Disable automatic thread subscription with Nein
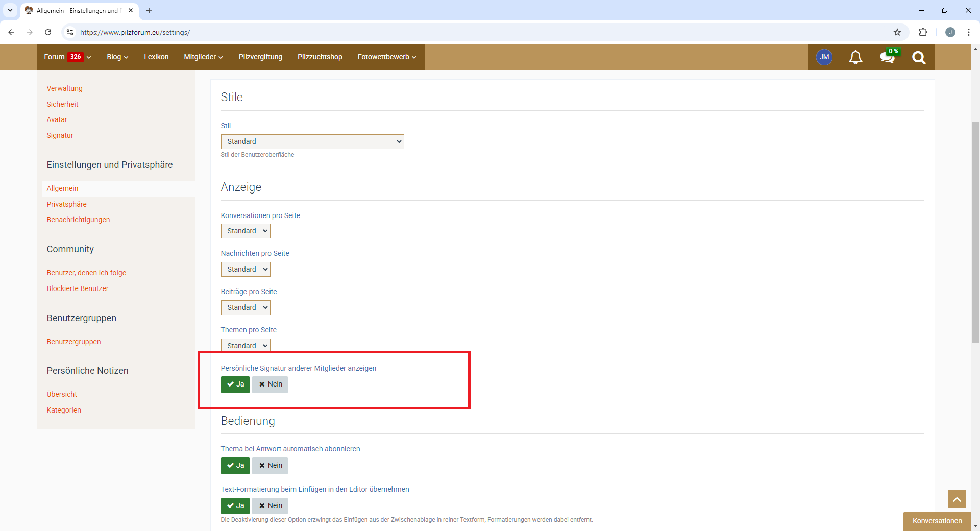Screen dimensions: 980x531 (270, 466)
